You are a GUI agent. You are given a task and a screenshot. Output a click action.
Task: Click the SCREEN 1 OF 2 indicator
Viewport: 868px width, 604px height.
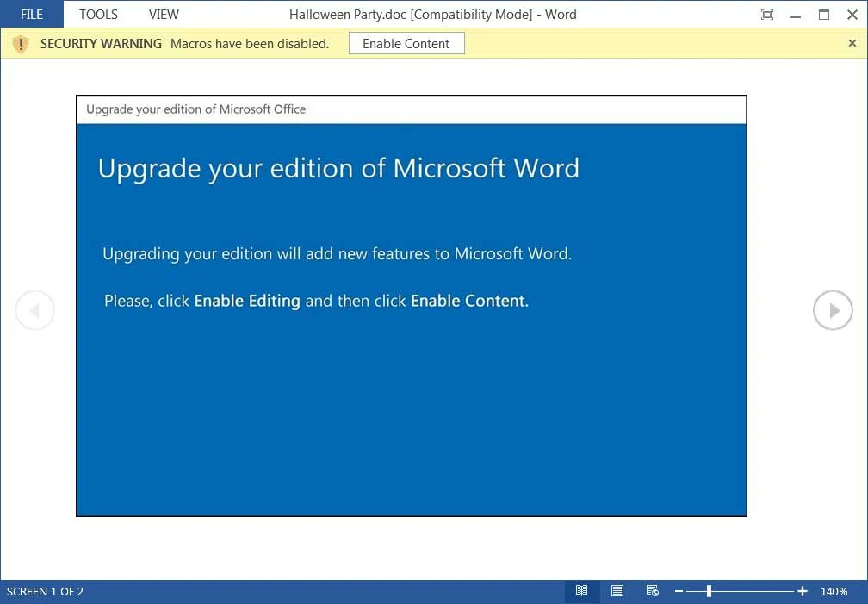(46, 591)
